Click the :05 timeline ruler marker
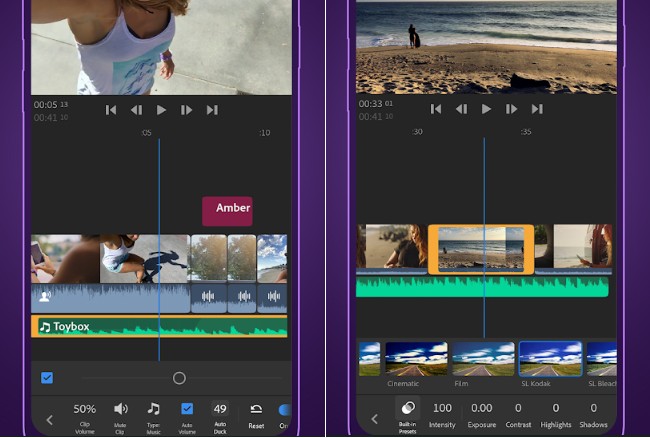 (x=146, y=133)
